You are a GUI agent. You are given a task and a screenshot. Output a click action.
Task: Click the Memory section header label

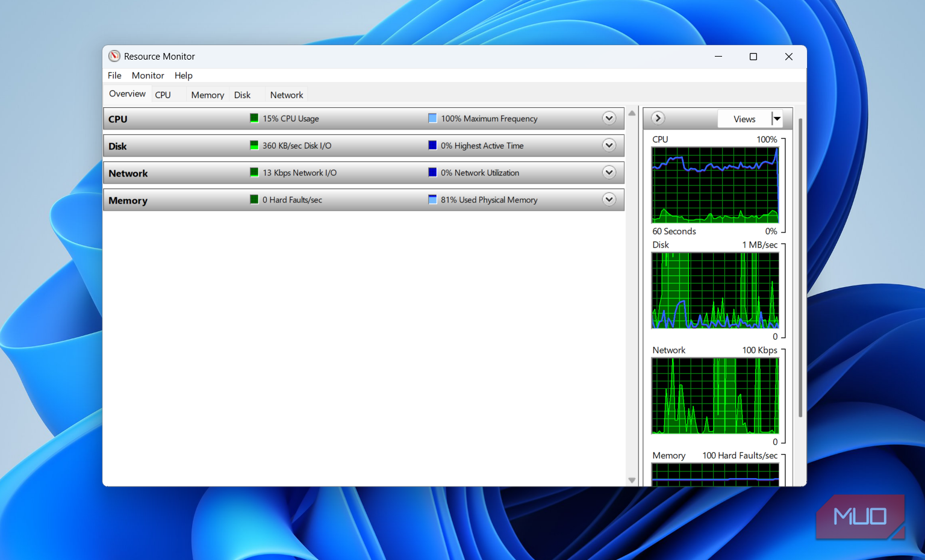[x=128, y=201]
